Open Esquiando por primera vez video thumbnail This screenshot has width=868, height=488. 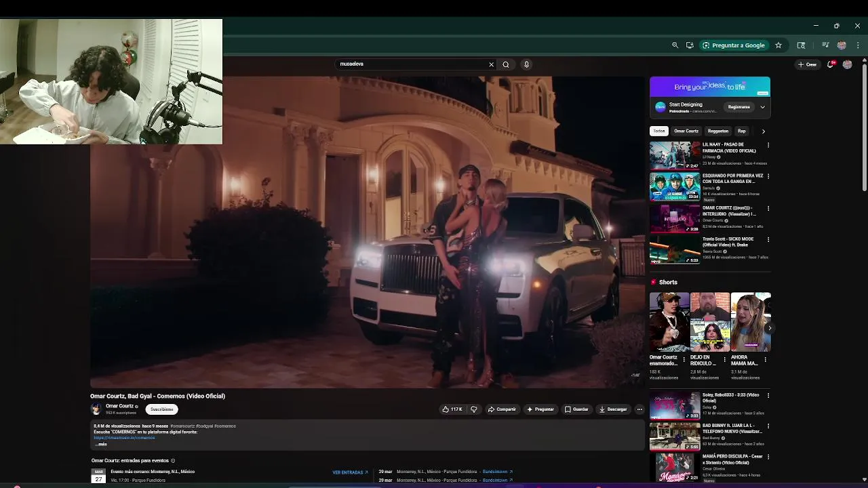point(675,187)
